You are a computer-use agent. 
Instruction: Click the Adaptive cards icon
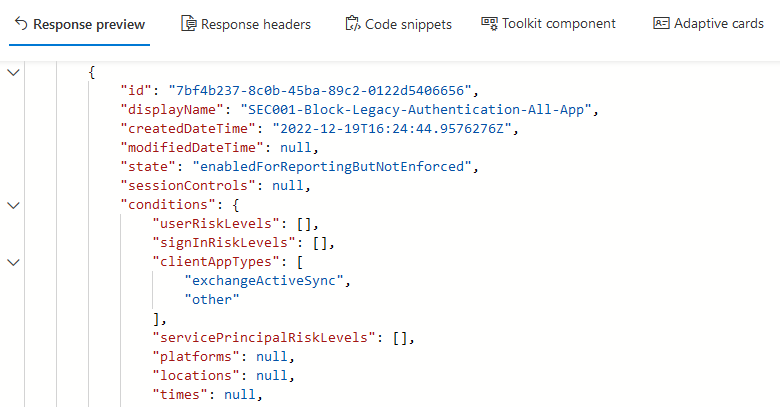click(x=660, y=23)
